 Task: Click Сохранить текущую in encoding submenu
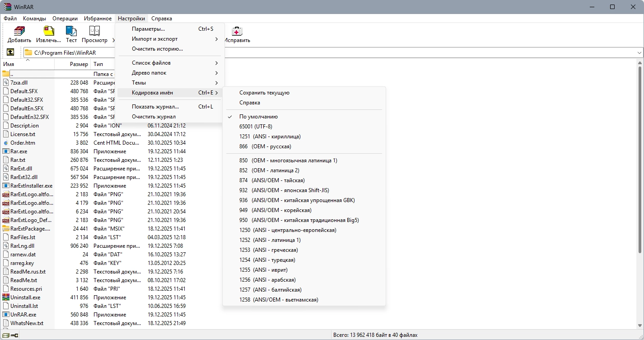pyautogui.click(x=304, y=93)
